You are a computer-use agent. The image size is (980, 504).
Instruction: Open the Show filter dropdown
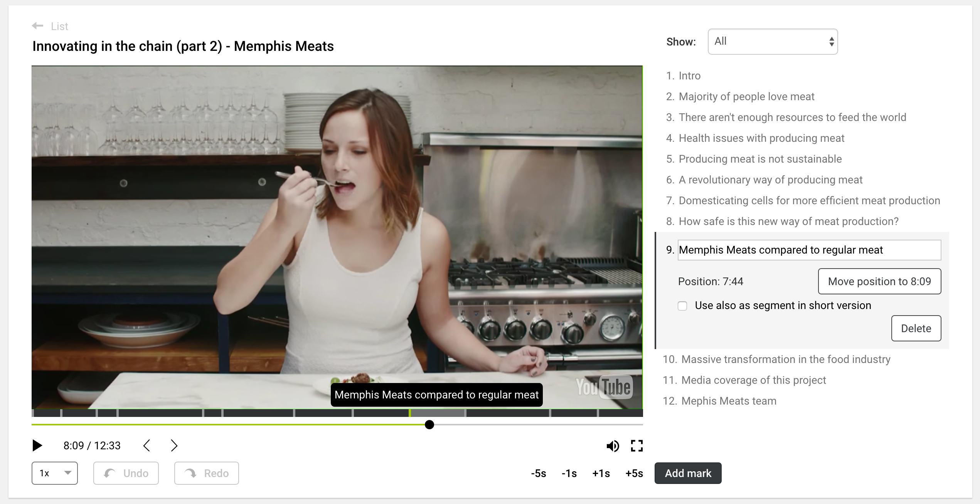pyautogui.click(x=773, y=42)
